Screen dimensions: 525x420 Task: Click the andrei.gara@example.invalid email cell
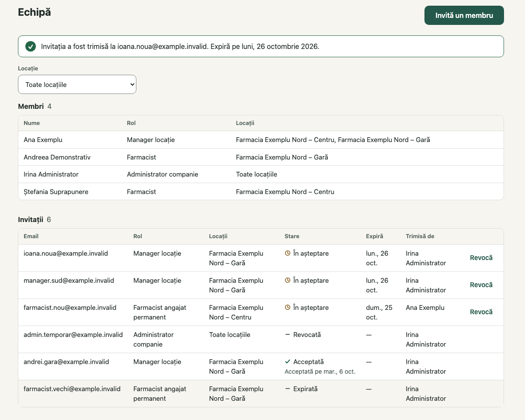[66, 361]
